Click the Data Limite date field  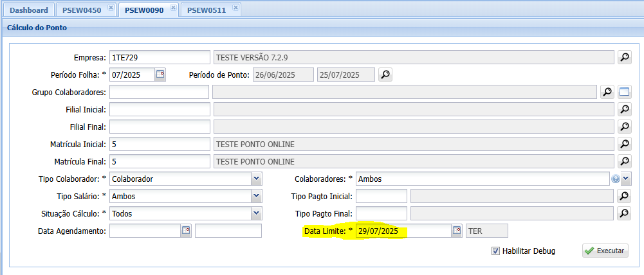(x=404, y=231)
